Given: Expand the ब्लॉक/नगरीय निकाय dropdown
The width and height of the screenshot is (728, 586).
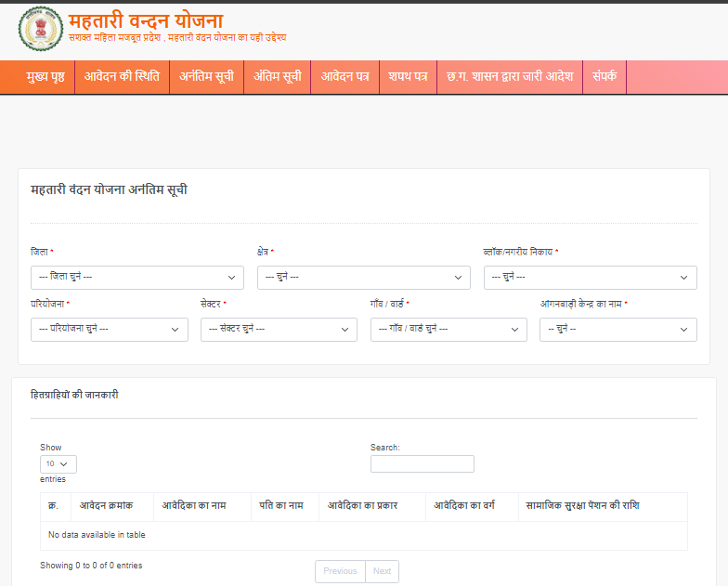Looking at the screenshot, I should 591,277.
